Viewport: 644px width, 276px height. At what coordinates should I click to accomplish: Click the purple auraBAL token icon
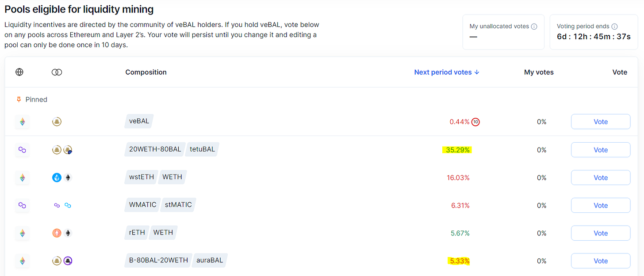coord(68,261)
